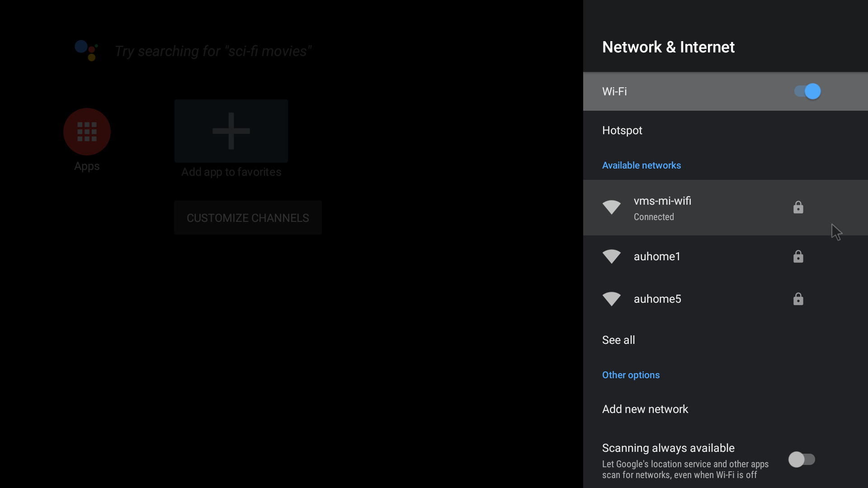
Task: Open the Apps launcher icon
Action: [x=86, y=131]
